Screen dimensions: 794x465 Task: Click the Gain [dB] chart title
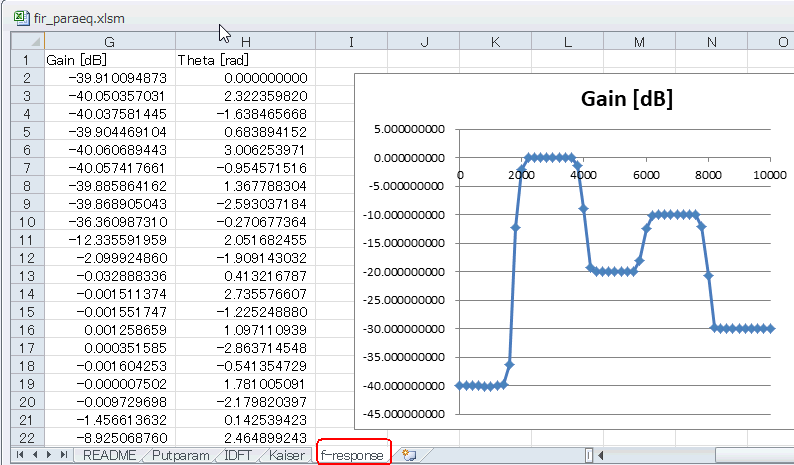[x=626, y=99]
